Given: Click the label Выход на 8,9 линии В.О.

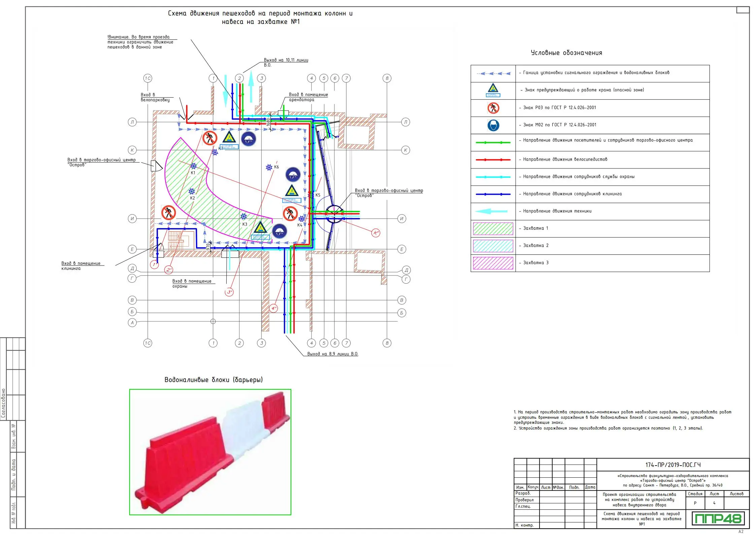Looking at the screenshot, I should [x=332, y=354].
